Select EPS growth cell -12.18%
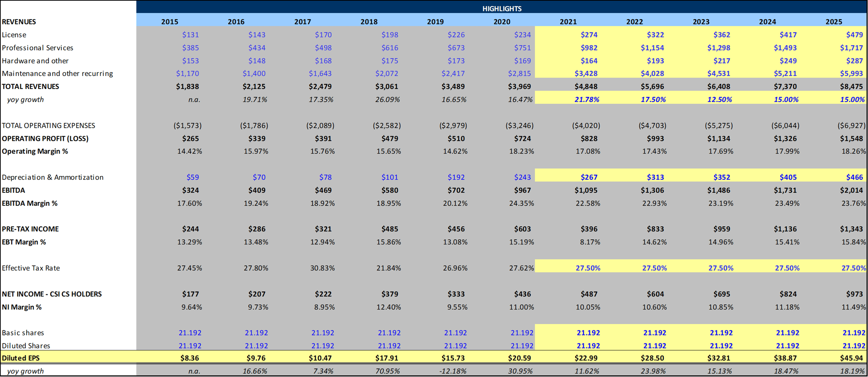868x377 pixels. click(x=453, y=371)
